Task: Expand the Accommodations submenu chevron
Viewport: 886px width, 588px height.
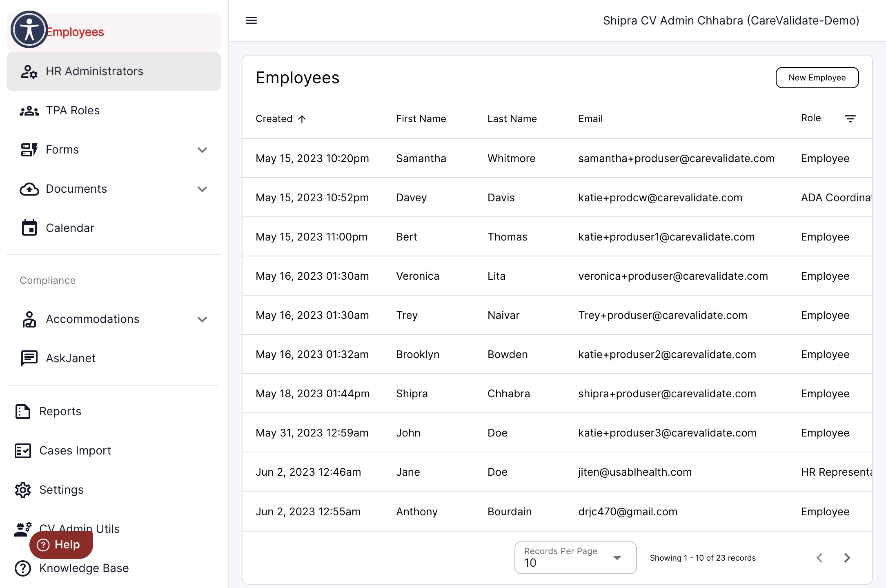Action: coord(203,319)
